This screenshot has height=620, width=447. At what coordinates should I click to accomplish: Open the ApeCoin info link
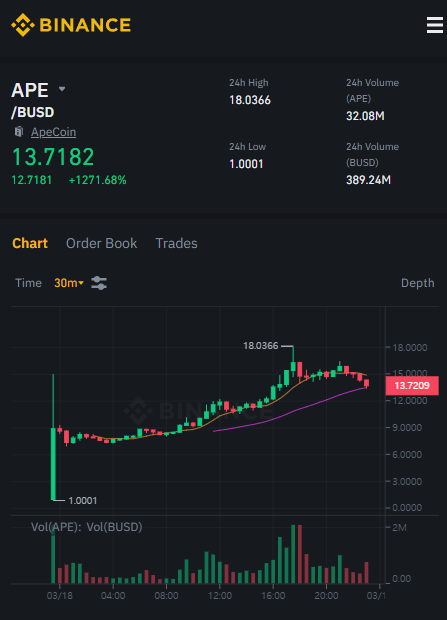point(53,132)
